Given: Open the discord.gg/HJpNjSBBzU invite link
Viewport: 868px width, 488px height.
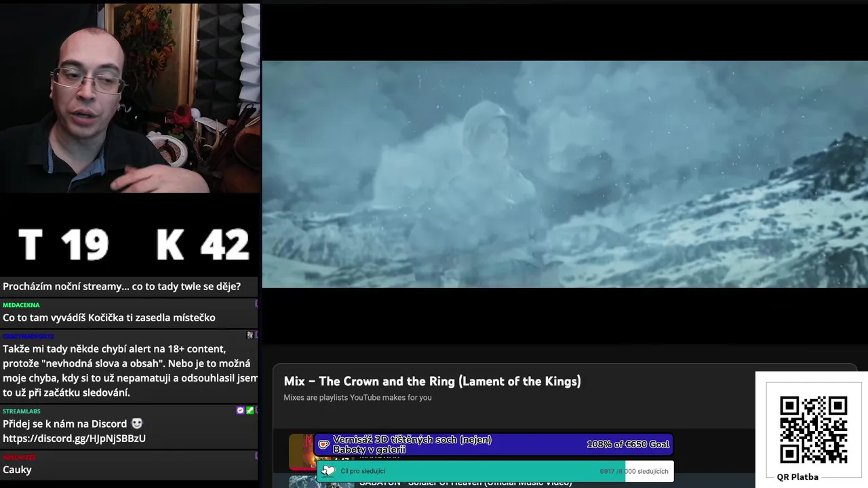Looking at the screenshot, I should coord(74,439).
